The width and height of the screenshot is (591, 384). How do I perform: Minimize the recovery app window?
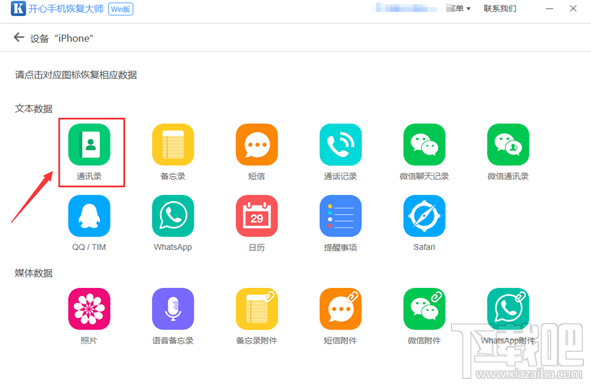[550, 8]
